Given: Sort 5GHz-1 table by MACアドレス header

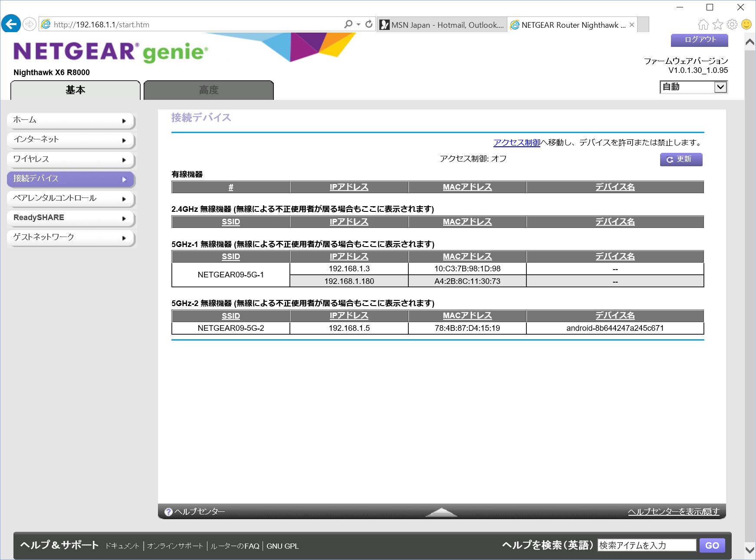Looking at the screenshot, I should 467,257.
